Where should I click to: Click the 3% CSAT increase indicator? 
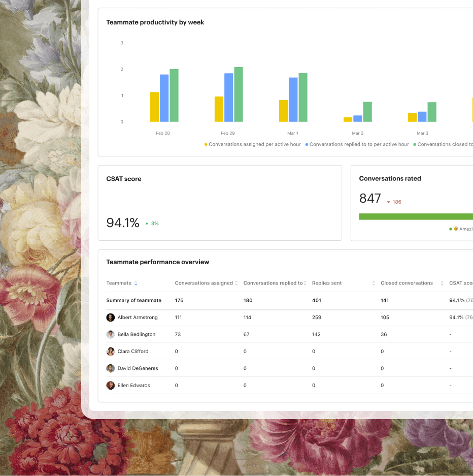coord(152,224)
